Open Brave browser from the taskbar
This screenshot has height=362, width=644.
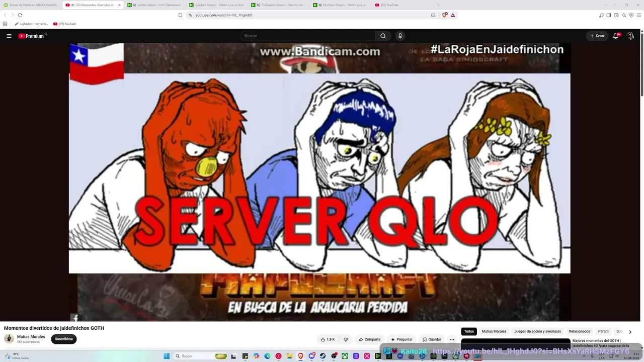point(300,356)
